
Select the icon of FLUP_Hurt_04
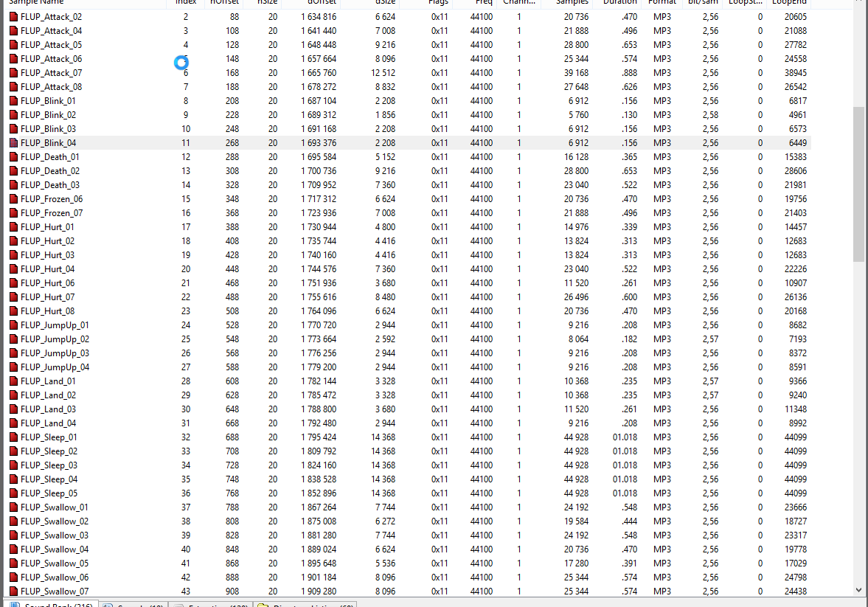(14, 269)
